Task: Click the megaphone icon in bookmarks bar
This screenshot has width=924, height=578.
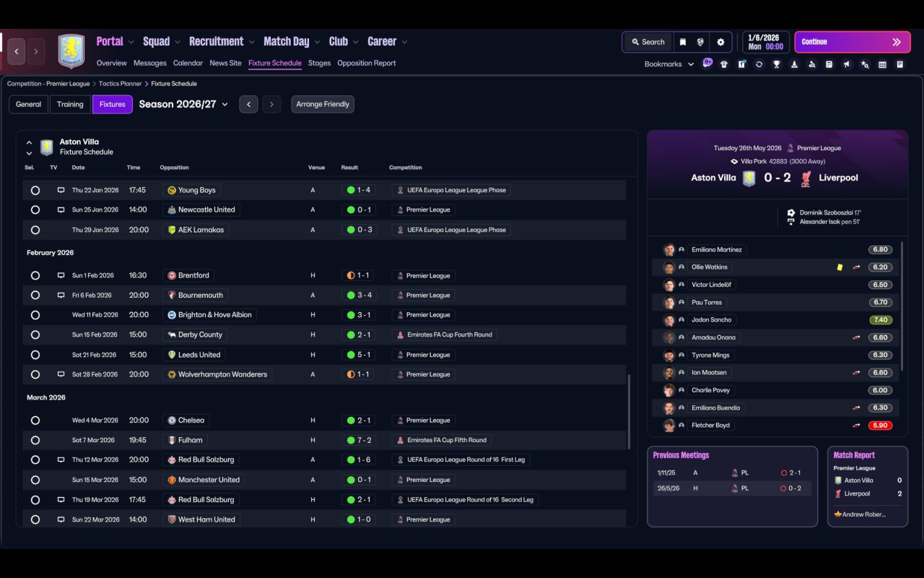Action: pos(847,64)
